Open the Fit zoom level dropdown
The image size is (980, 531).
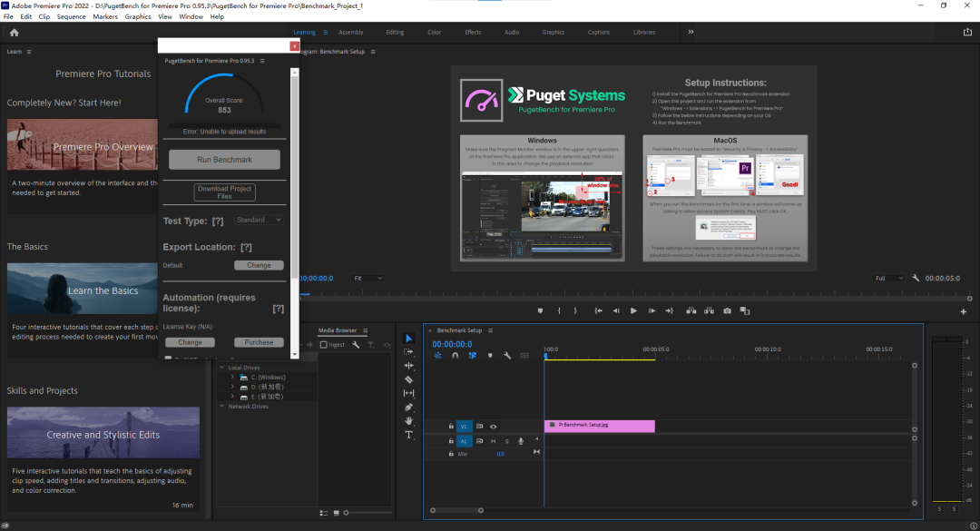pos(367,278)
